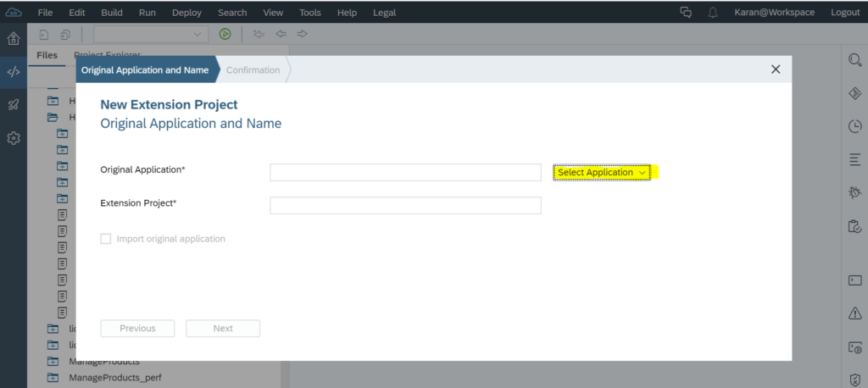Open the chat feedback icon
Screen dimensions: 868x388
686,12
